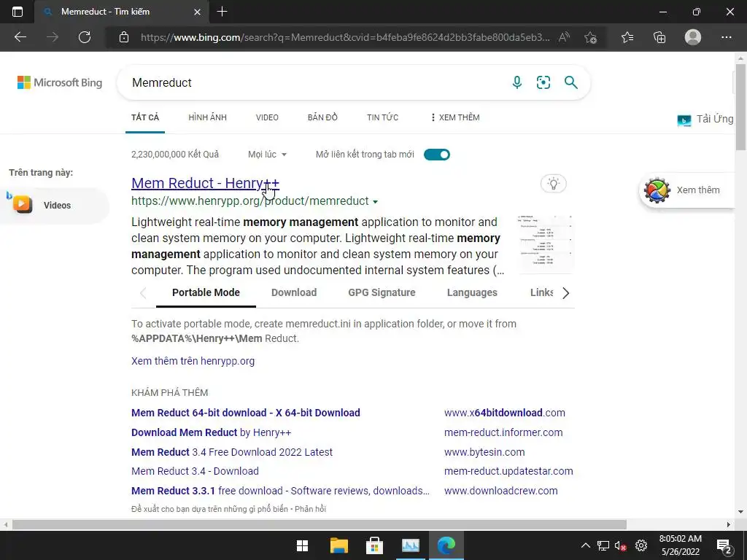
Task: Open a new browser tab
Action: point(222,12)
